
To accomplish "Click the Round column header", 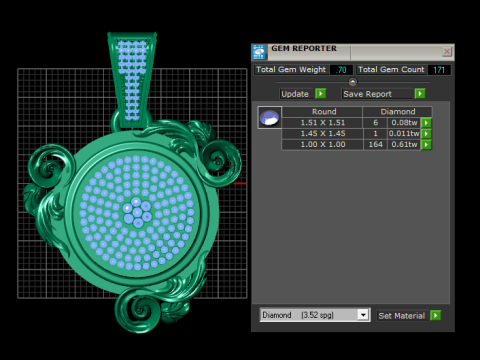I will [x=323, y=112].
